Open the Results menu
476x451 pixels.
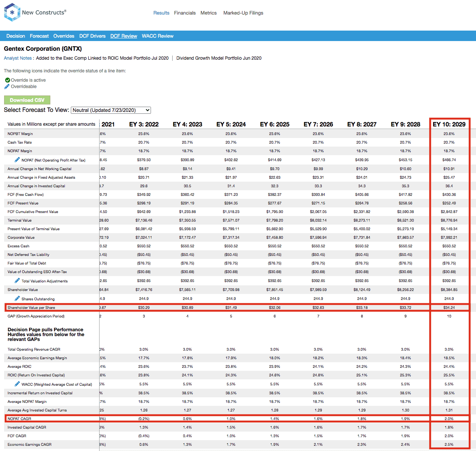(x=161, y=13)
